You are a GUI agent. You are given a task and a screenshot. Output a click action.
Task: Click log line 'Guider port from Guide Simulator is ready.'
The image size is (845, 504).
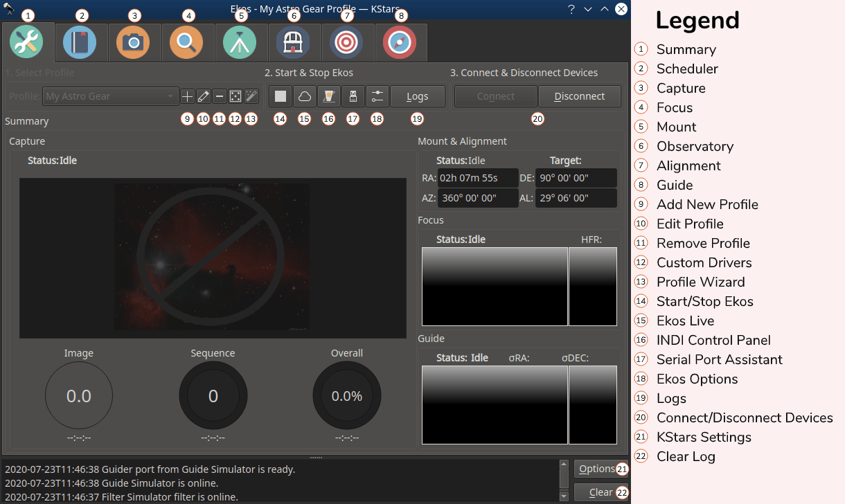[150, 469]
